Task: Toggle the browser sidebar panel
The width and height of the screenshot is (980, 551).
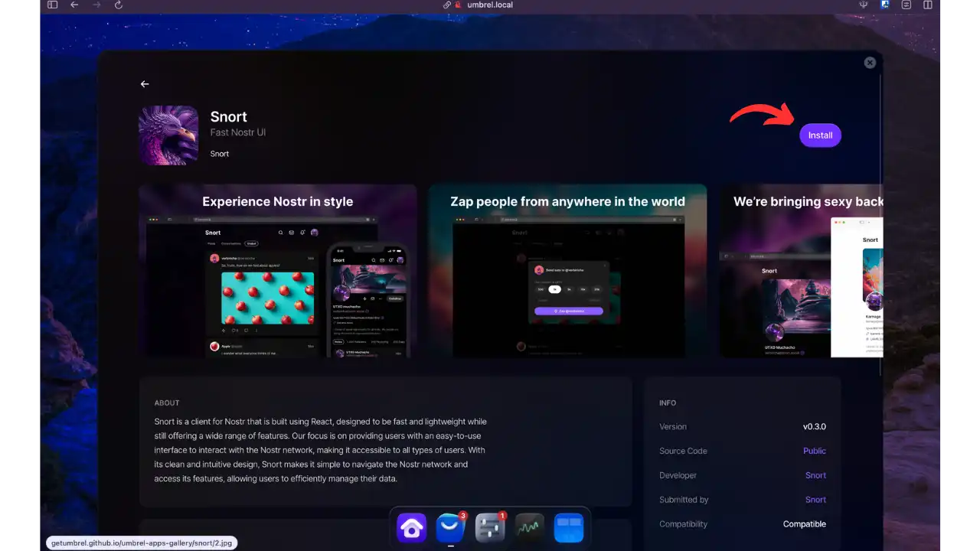Action: pos(52,5)
